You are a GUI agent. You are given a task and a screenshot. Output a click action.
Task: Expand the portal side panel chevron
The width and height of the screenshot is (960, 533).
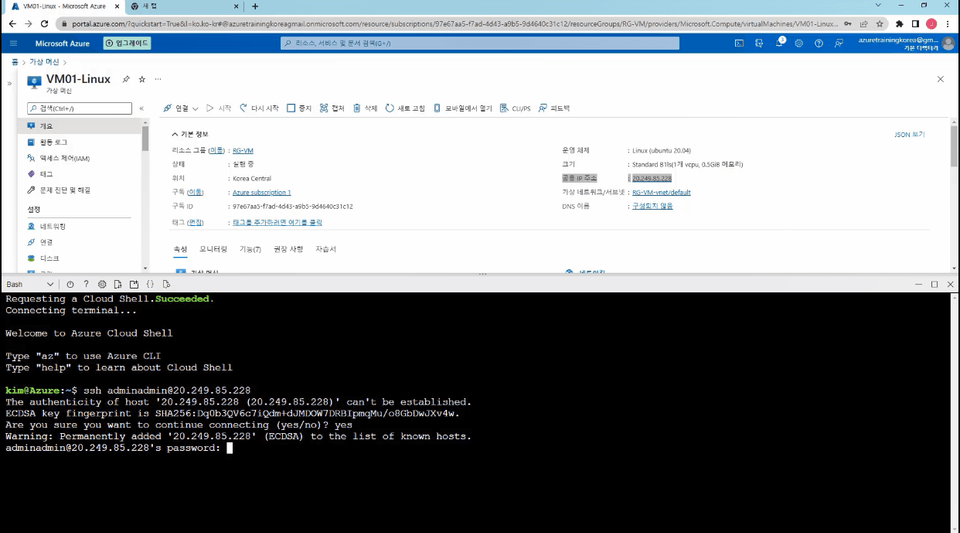pos(9,83)
